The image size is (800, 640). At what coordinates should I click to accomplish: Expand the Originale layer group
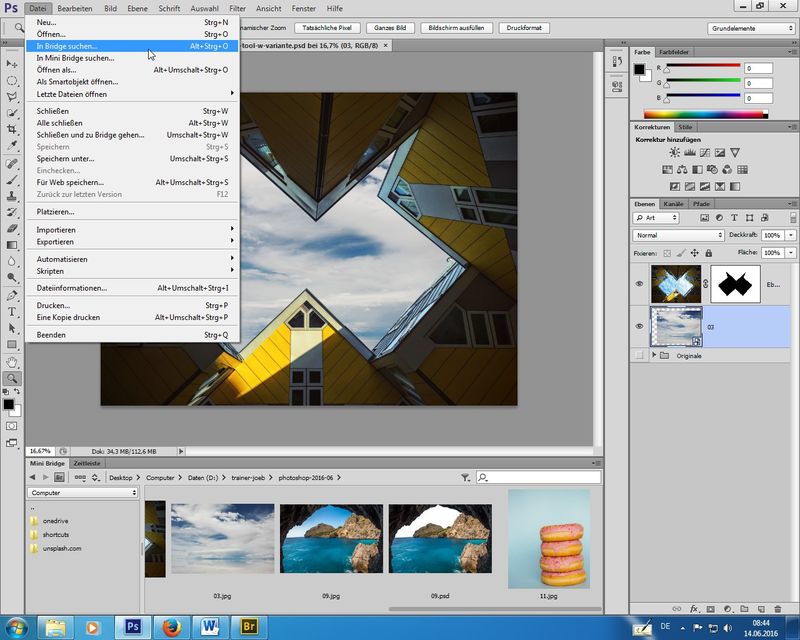(x=654, y=355)
